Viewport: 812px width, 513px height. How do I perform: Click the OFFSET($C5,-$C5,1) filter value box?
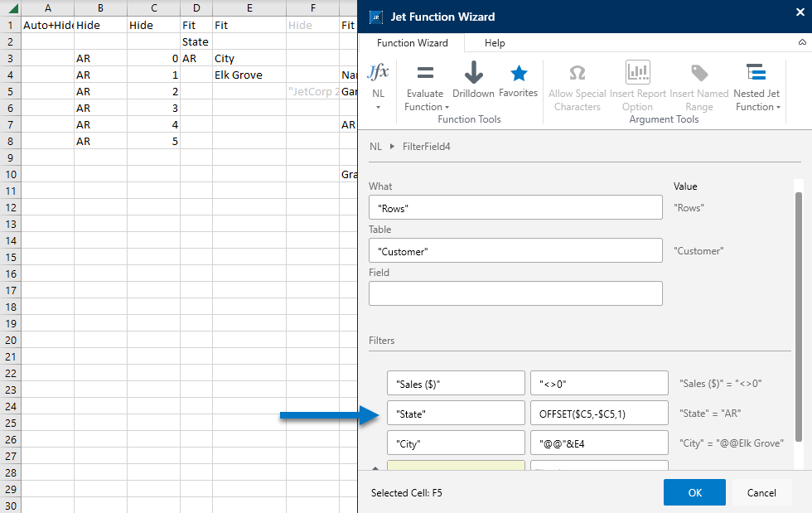pos(599,413)
